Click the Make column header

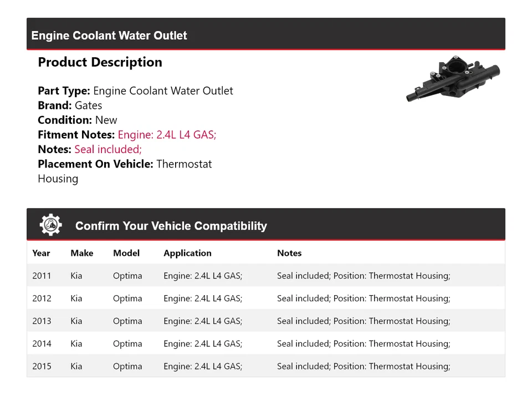(x=81, y=253)
